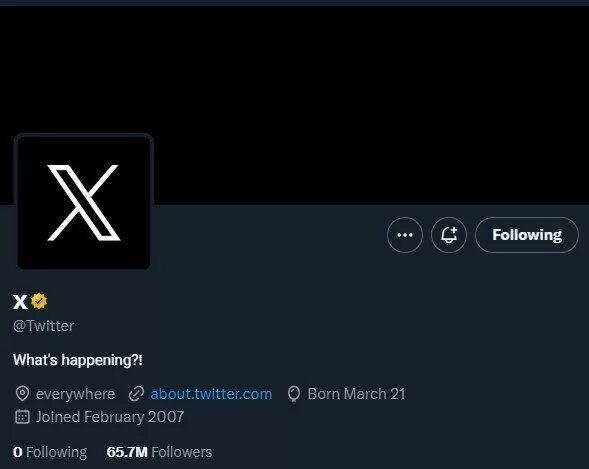Click the X display name
589x469 pixels.
click(x=20, y=302)
